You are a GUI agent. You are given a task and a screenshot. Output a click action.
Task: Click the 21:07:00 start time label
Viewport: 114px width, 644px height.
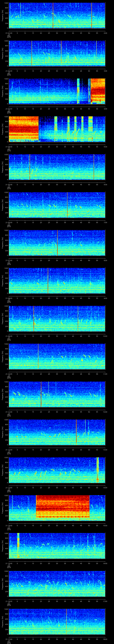[9, 261]
